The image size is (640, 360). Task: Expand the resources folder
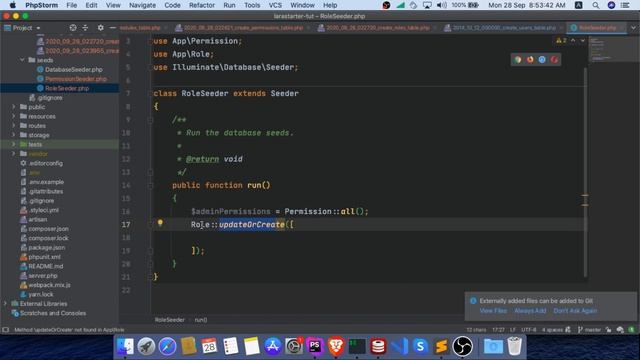[13, 116]
